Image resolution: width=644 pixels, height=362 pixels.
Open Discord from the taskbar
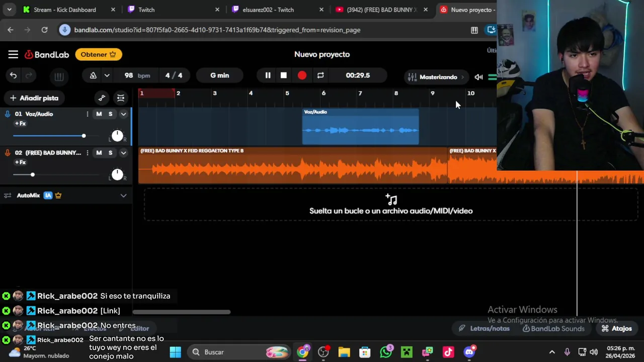[x=469, y=352]
